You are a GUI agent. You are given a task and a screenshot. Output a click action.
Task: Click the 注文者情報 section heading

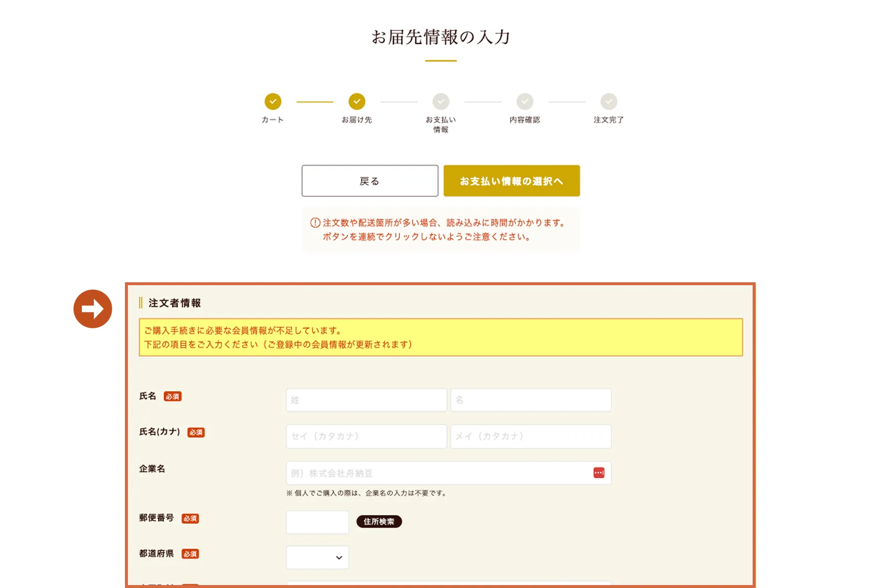click(174, 303)
